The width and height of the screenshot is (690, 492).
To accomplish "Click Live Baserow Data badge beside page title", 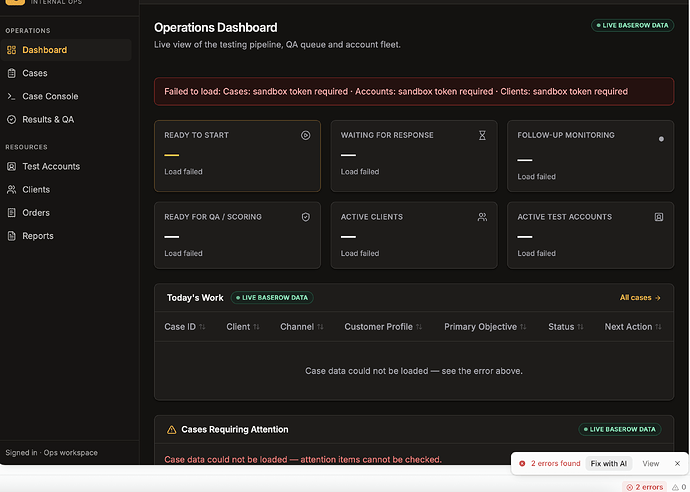I will coord(632,26).
